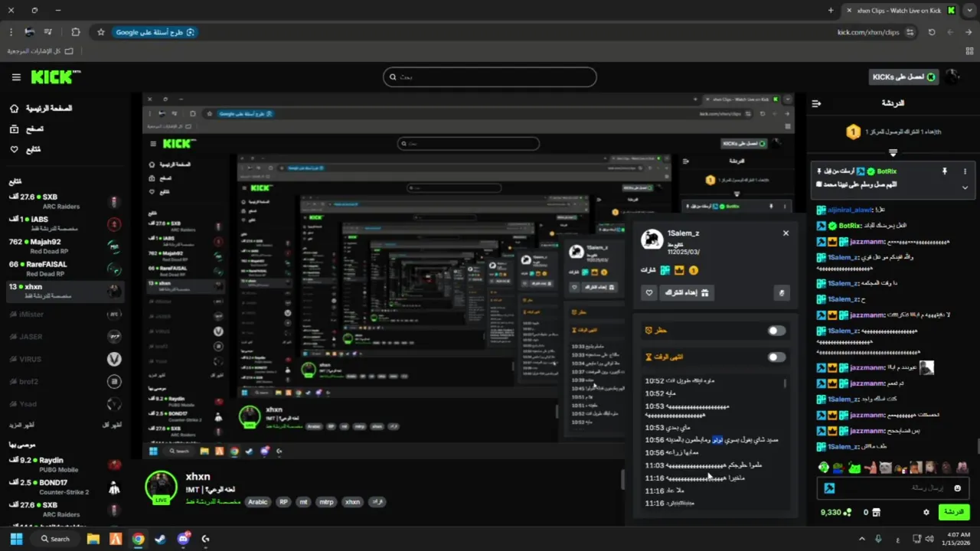Click the KICKs purchase button in header
The width and height of the screenshot is (980, 551).
click(903, 77)
